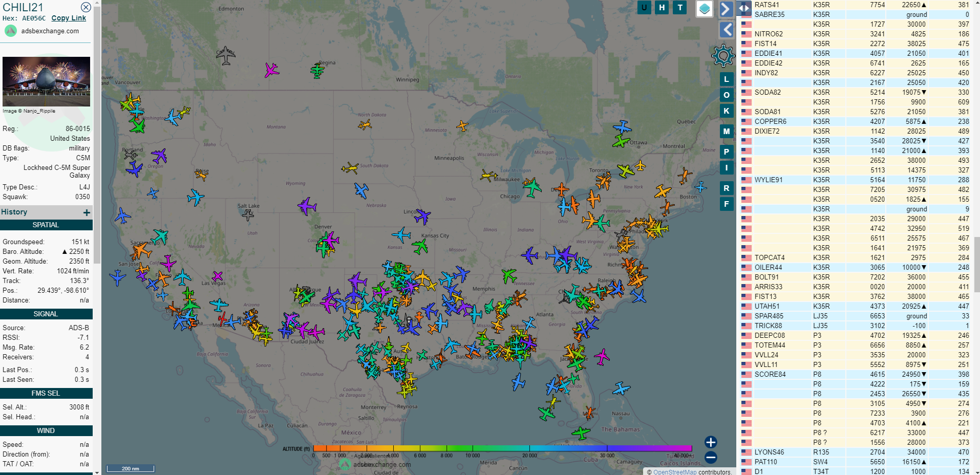Click the SIGNAL section header
This screenshot has height=475, width=980.
pyautogui.click(x=46, y=314)
